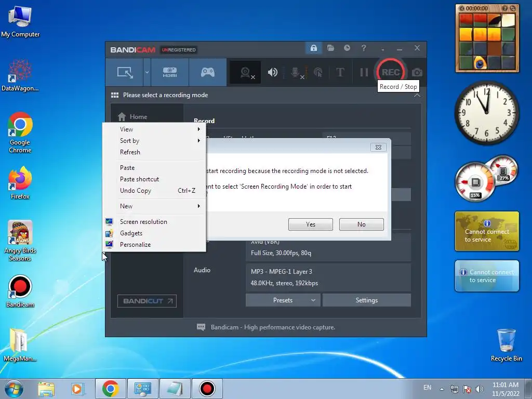
Task: Switch to Bandicam taskbar button
Action: pyautogui.click(x=207, y=389)
